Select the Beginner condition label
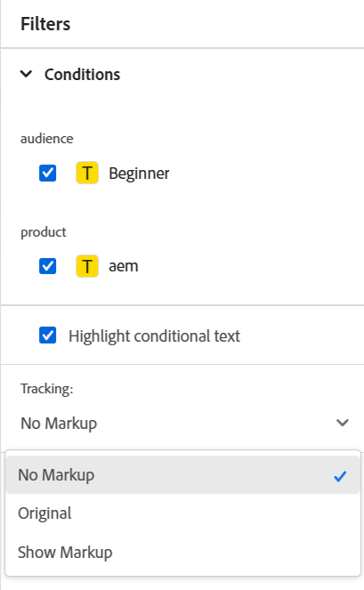Screen dimensions: 364x590 click(139, 174)
